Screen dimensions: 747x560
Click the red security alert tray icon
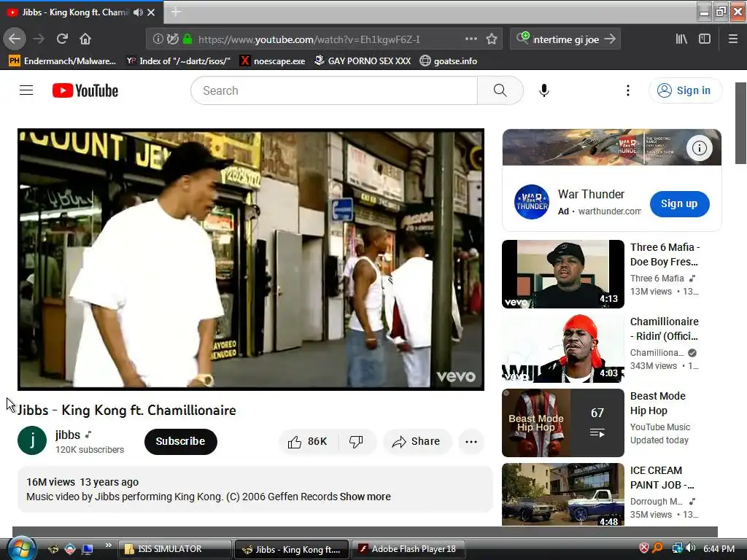pos(643,548)
